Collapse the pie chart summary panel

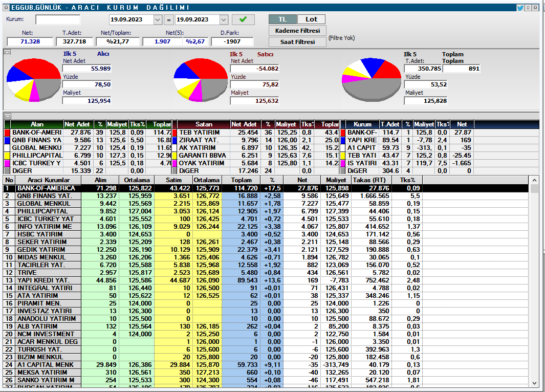tap(7, 52)
